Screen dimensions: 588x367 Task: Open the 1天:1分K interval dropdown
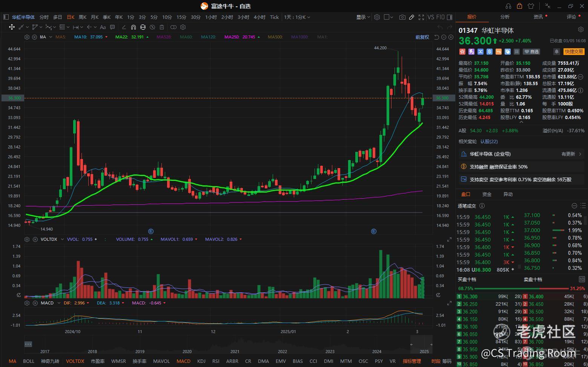click(x=297, y=17)
